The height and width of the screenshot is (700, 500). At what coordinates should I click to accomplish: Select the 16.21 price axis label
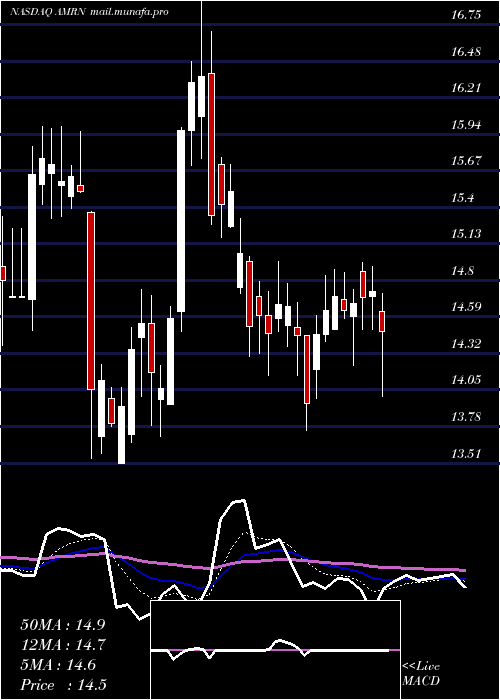pos(466,88)
